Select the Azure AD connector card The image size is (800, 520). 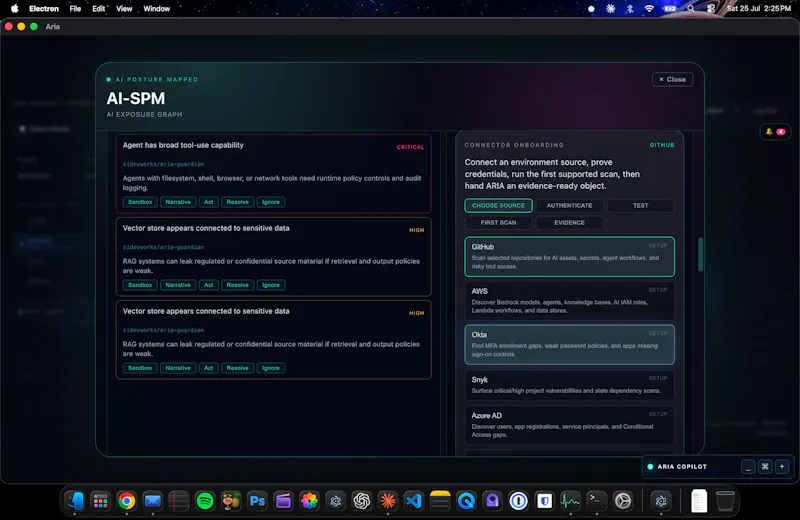[569, 425]
